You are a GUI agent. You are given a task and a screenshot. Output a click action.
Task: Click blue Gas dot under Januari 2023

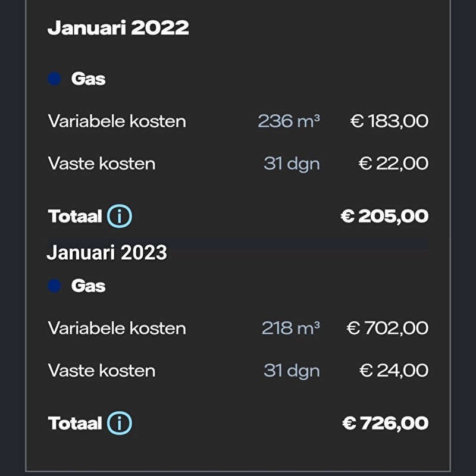coord(54,286)
